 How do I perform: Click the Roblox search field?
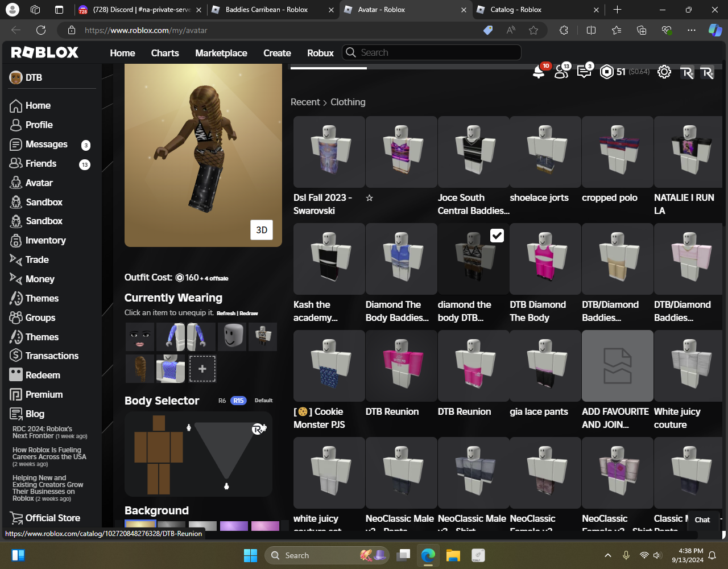click(432, 52)
